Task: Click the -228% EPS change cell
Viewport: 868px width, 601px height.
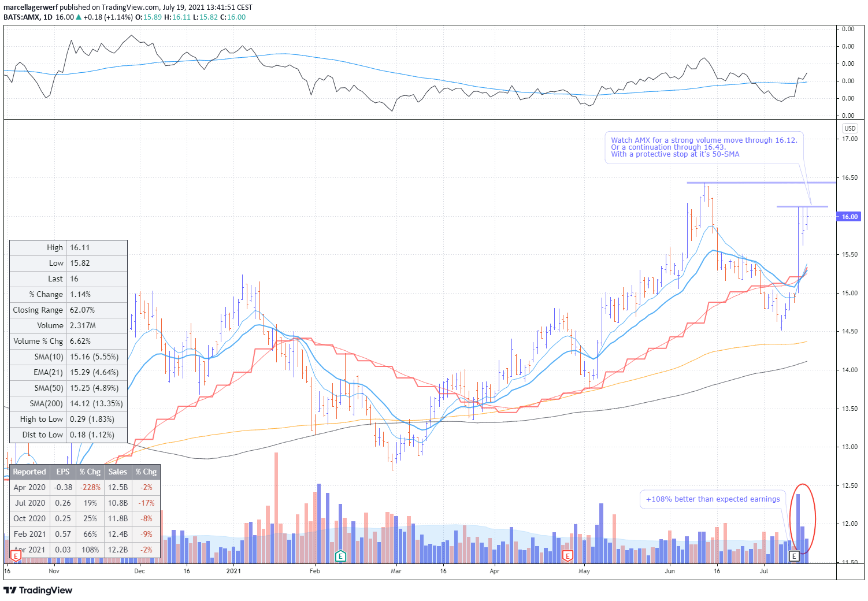Action: (x=90, y=487)
